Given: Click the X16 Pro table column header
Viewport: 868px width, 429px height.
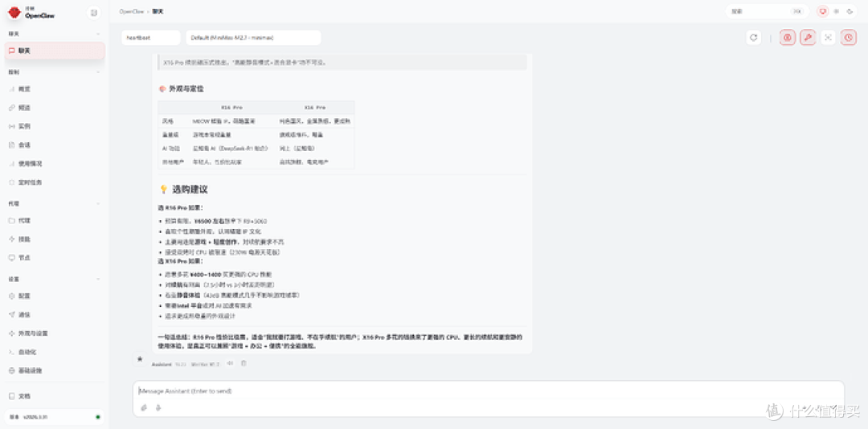Looking at the screenshot, I should click(315, 108).
